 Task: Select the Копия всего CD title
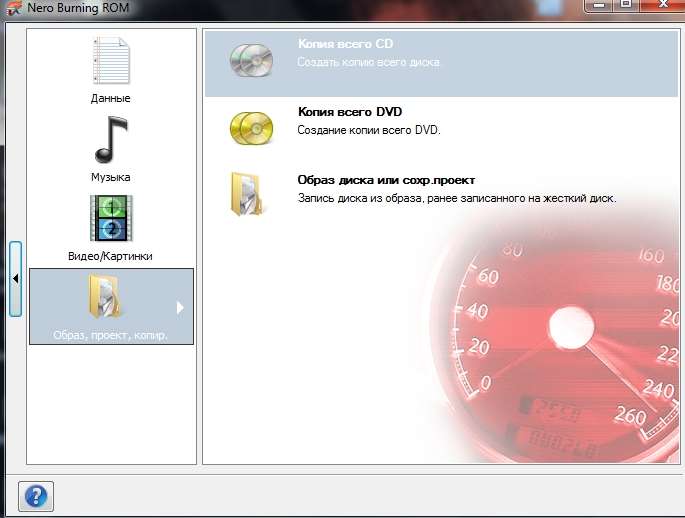(345, 44)
